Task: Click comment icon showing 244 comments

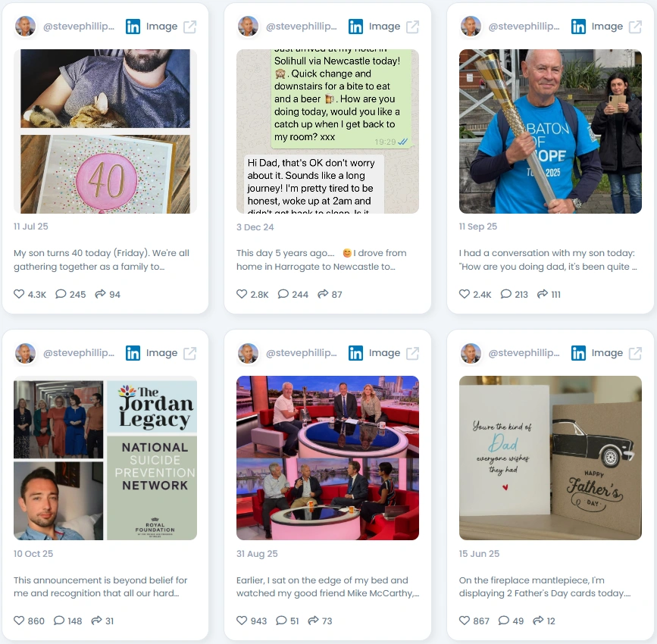Action: coord(283,294)
